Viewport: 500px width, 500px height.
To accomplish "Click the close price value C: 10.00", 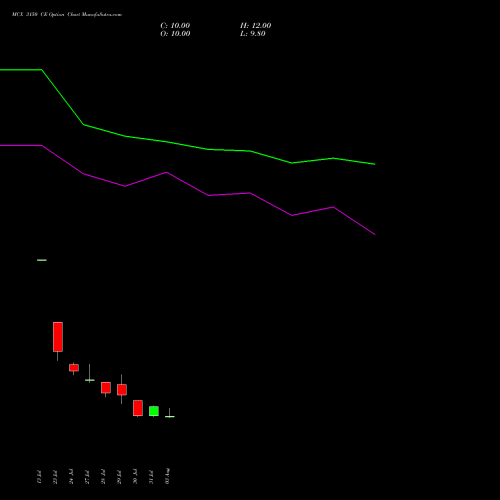I will click(175, 26).
